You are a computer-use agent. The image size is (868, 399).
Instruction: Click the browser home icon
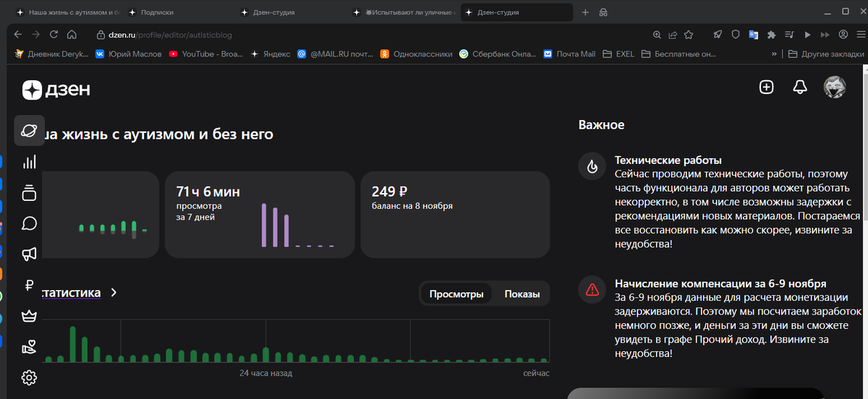tap(72, 34)
